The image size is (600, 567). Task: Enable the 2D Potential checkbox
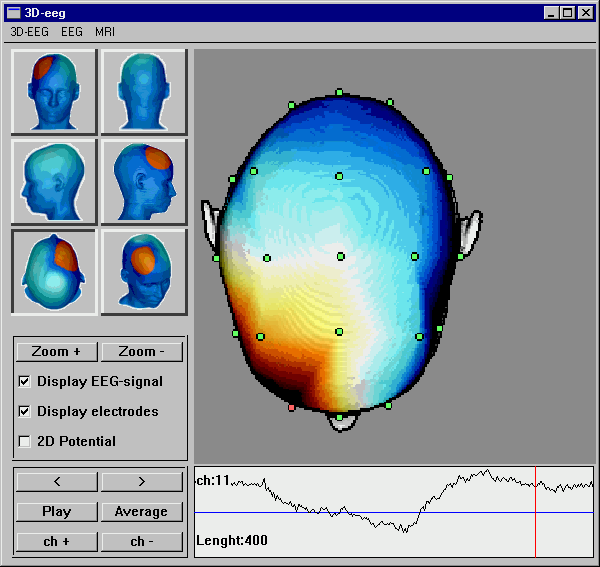tap(25, 441)
